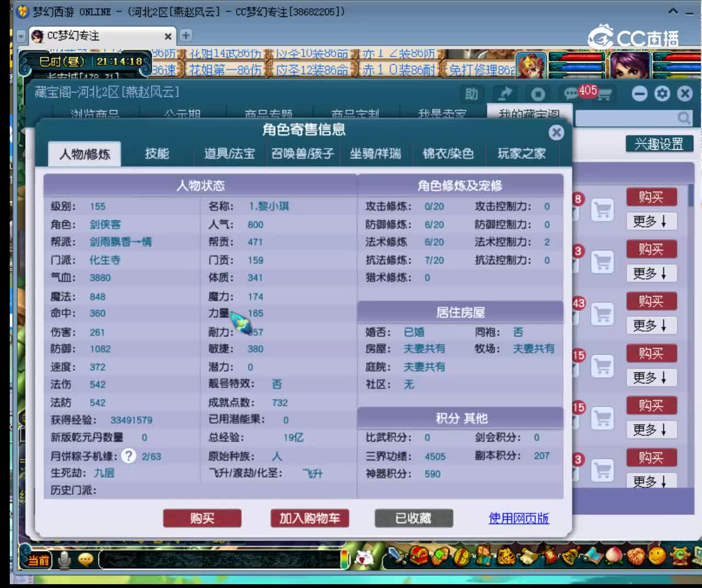Click the 免打修理86 marquee ad
The image size is (702, 588).
click(x=482, y=70)
